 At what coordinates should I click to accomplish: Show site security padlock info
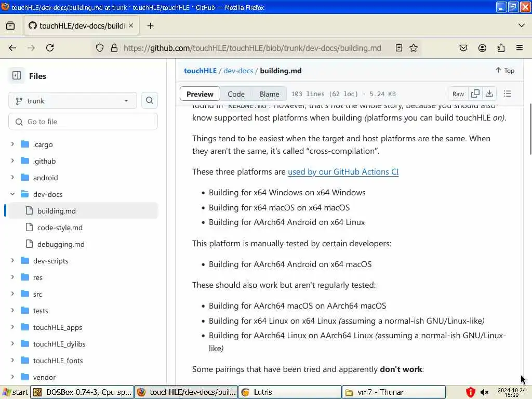point(114,48)
